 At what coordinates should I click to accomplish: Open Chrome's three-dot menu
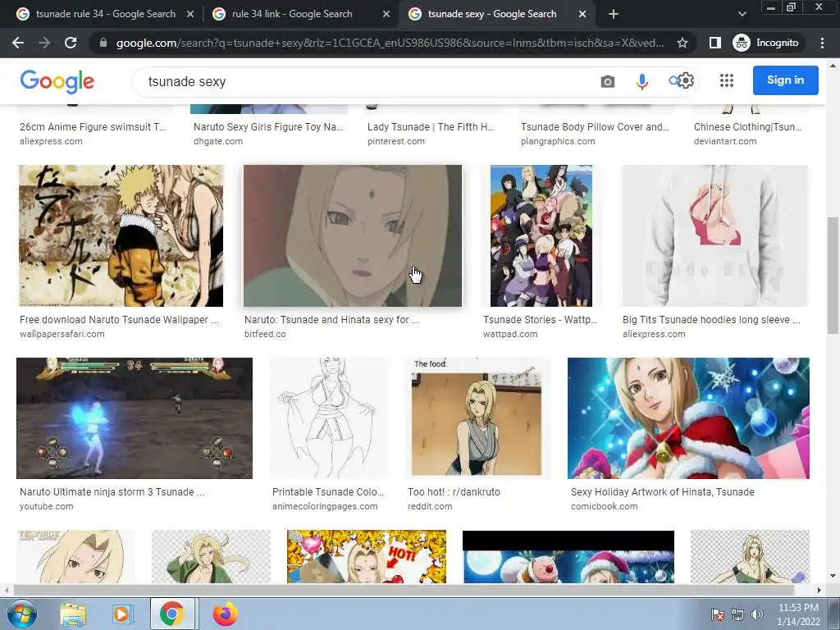pos(822,43)
